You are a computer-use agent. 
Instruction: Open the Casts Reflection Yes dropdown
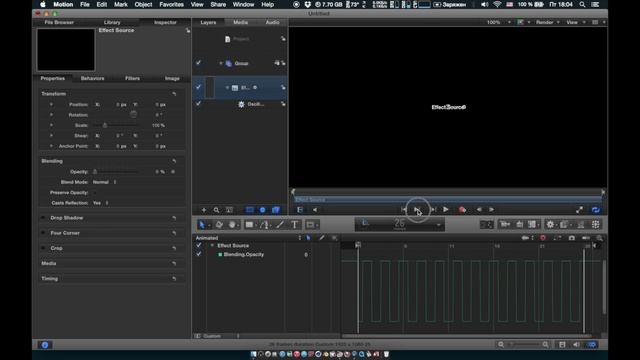pyautogui.click(x=101, y=203)
